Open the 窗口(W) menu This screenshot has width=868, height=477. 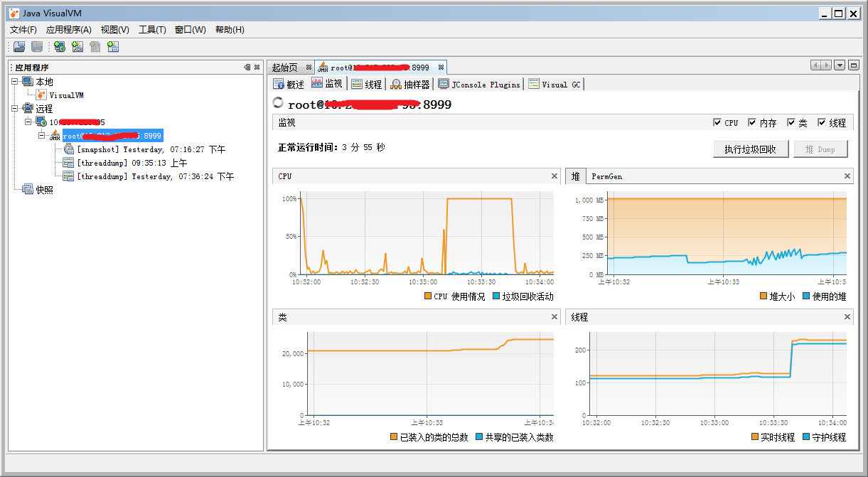(191, 30)
